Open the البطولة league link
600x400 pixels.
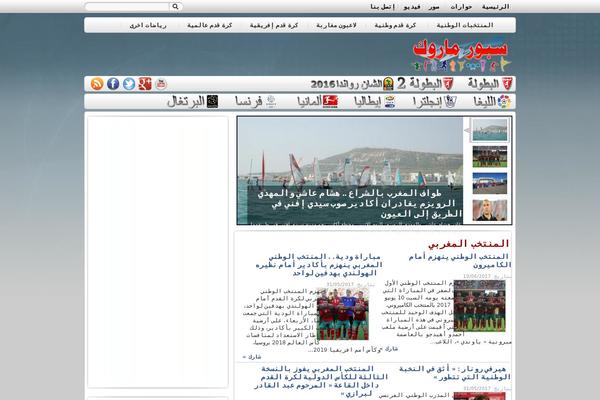[x=484, y=84]
